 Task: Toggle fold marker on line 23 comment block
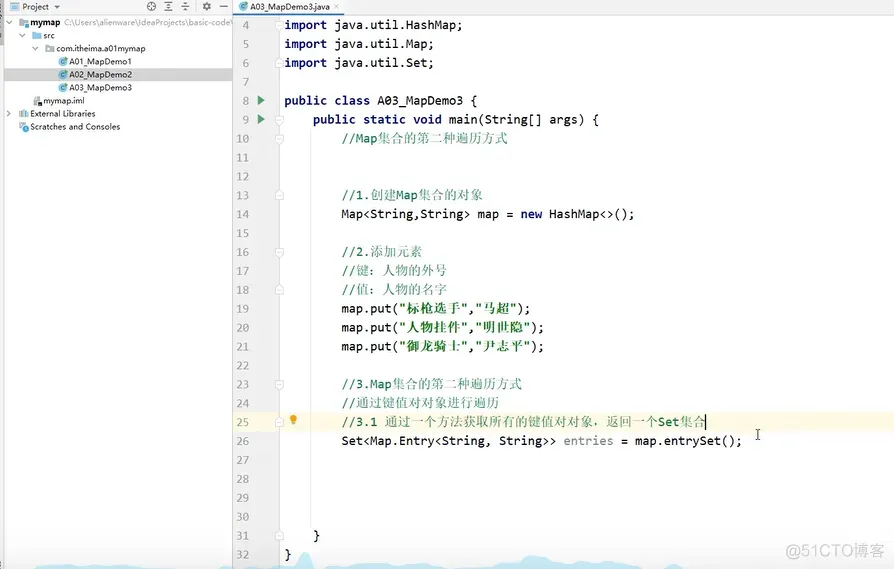coord(279,384)
